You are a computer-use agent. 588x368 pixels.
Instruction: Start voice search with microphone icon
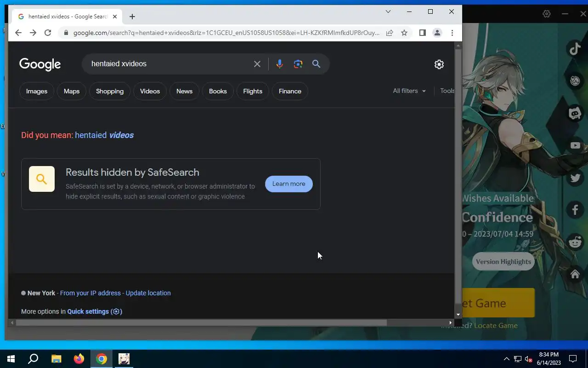279,64
